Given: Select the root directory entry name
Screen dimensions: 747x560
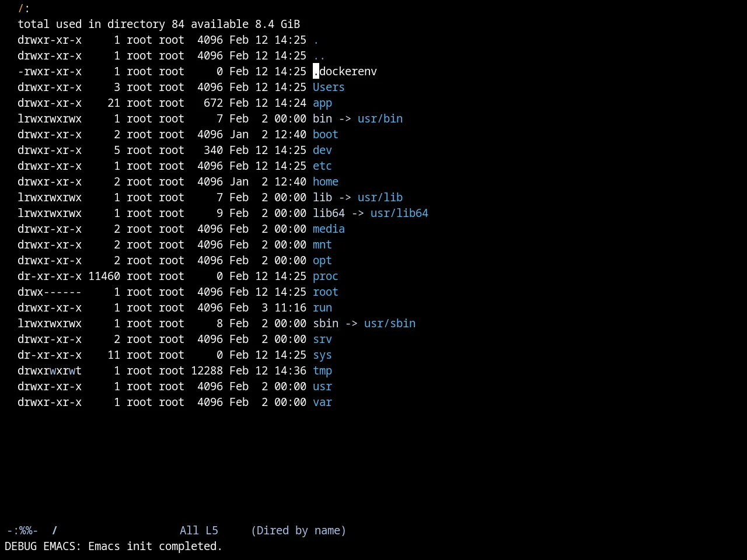Looking at the screenshot, I should click(x=326, y=292).
